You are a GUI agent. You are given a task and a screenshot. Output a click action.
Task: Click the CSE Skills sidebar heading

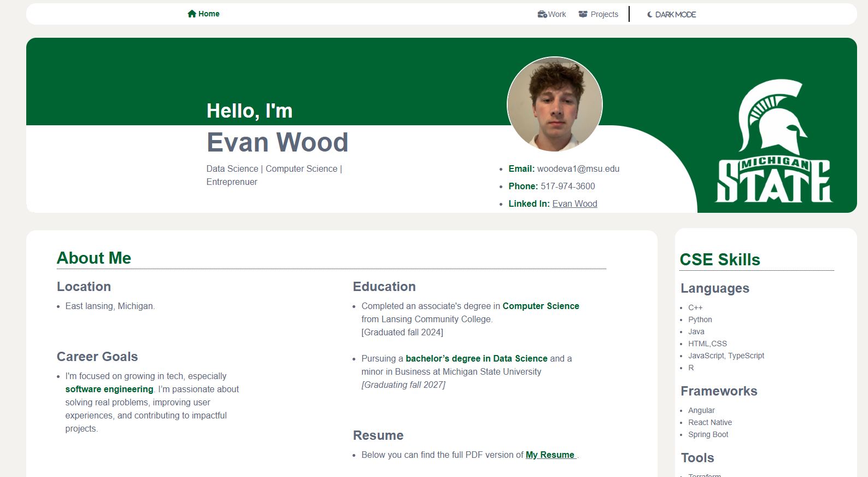pos(719,260)
